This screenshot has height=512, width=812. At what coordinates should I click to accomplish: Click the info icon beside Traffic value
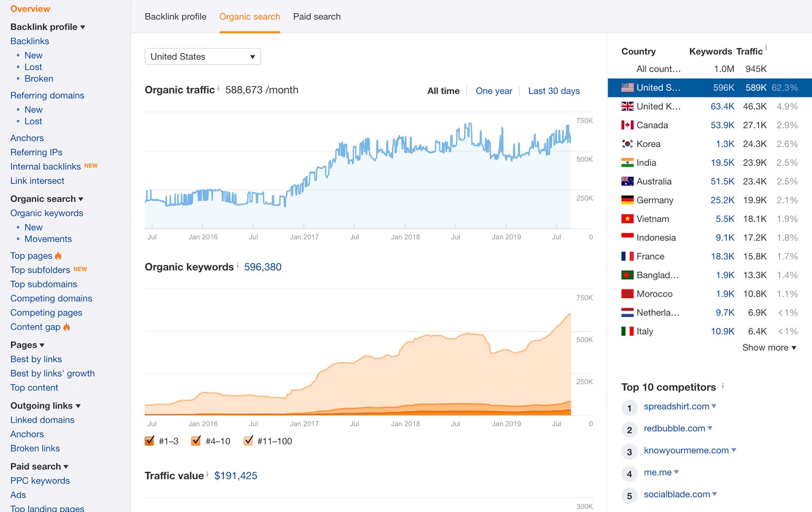point(207,473)
